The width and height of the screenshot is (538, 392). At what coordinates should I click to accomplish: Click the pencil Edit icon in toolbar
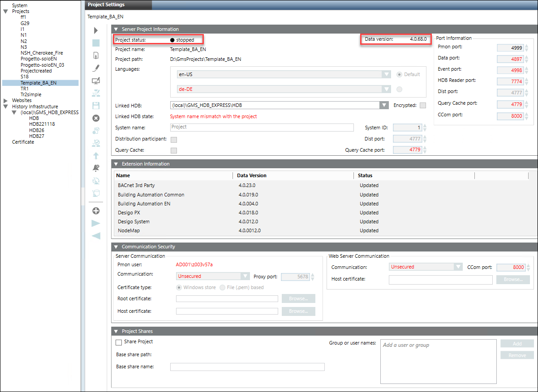pos(96,68)
